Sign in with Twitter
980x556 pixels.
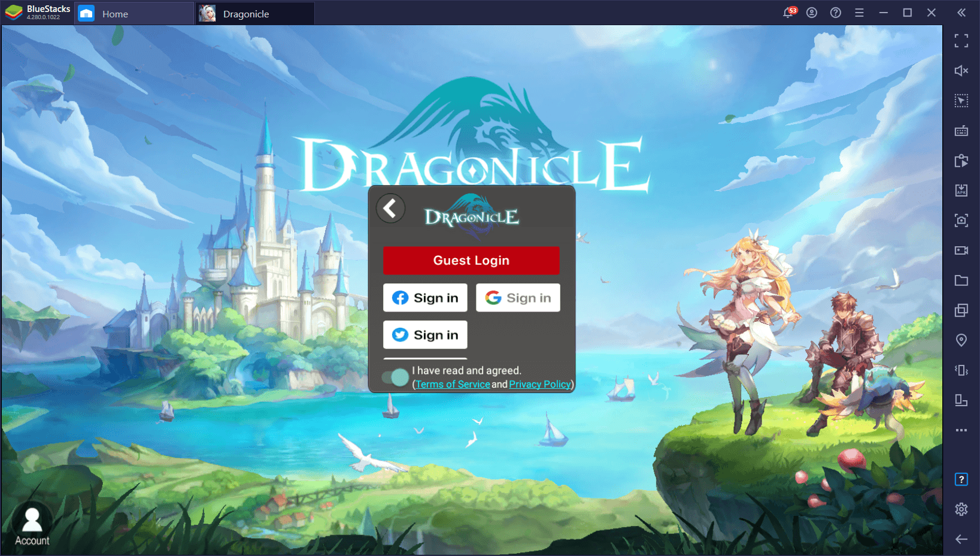pos(425,335)
